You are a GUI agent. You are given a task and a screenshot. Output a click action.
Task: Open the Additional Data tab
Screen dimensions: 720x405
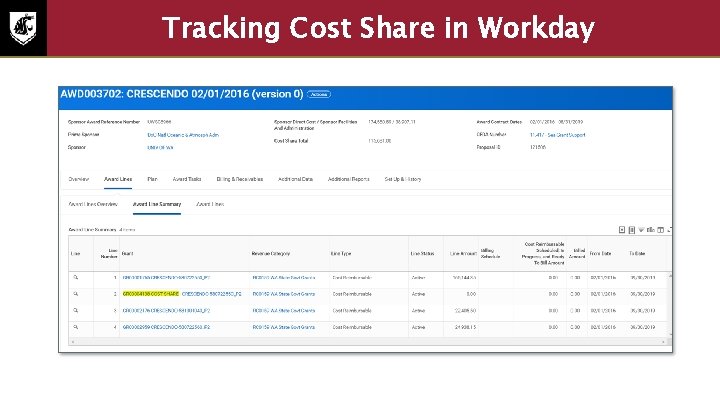pyautogui.click(x=295, y=179)
